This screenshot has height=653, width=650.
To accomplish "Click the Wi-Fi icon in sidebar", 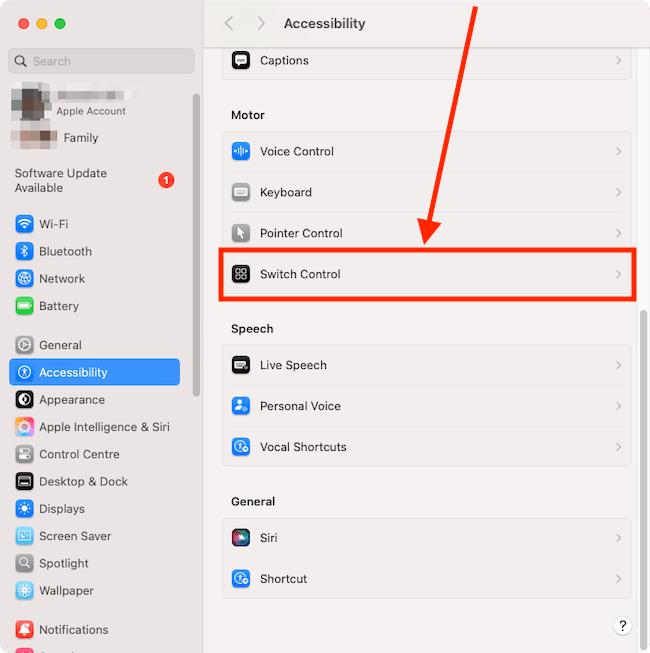I will [25, 224].
